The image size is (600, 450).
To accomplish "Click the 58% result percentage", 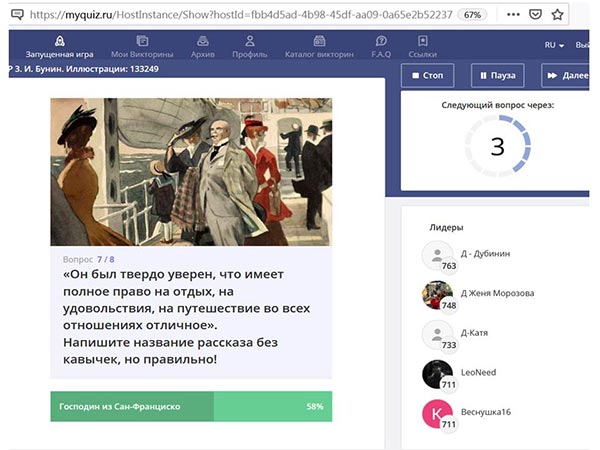I will (x=315, y=406).
